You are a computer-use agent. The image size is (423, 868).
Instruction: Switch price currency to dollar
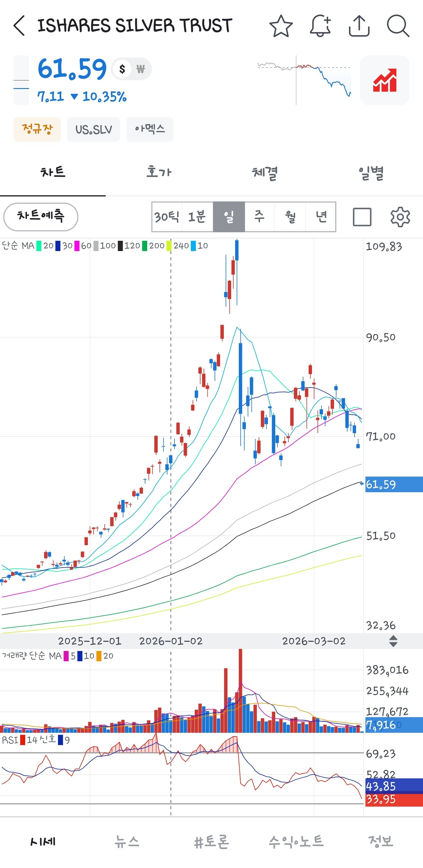tap(122, 69)
